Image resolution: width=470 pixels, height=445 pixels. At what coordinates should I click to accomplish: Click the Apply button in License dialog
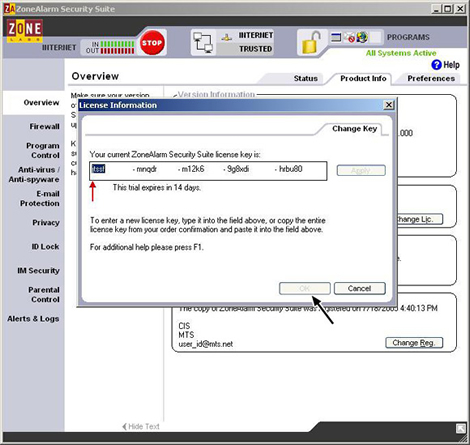pos(361,170)
